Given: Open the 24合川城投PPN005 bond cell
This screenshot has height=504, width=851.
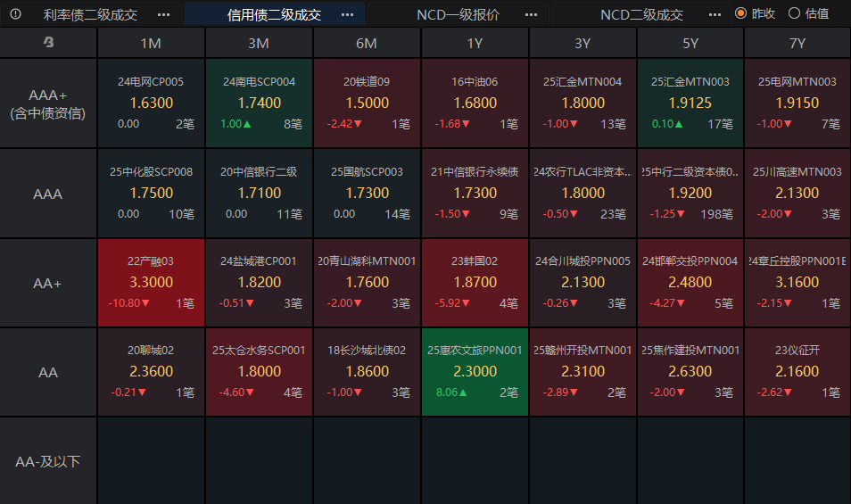Looking at the screenshot, I should click(x=582, y=283).
